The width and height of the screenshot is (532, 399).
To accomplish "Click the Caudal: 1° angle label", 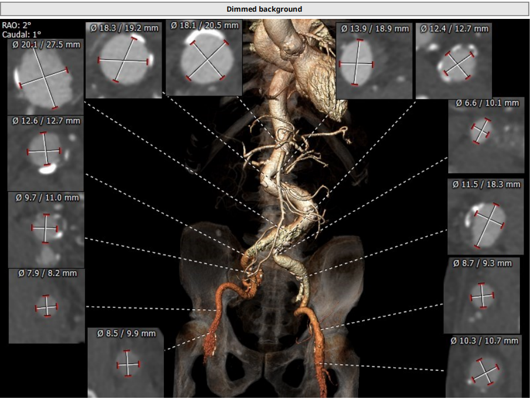I will click(x=18, y=34).
